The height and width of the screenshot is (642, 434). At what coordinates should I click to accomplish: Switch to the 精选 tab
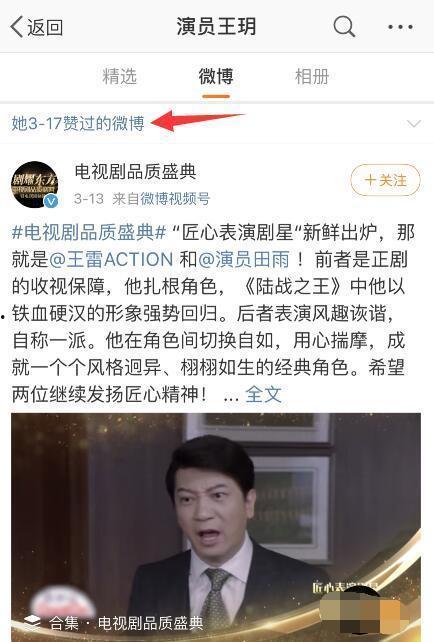coord(119,77)
